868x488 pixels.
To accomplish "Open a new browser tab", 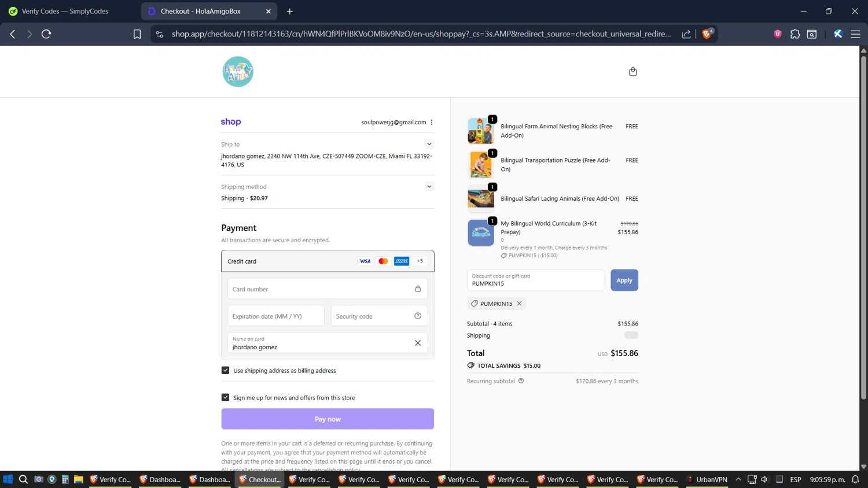I will 290,11.
